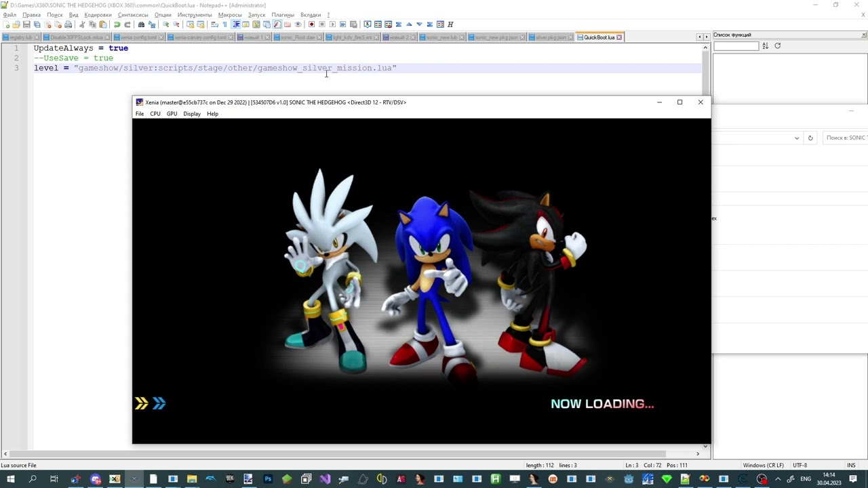Click the refresh icon in the Explorer panel

[810, 138]
